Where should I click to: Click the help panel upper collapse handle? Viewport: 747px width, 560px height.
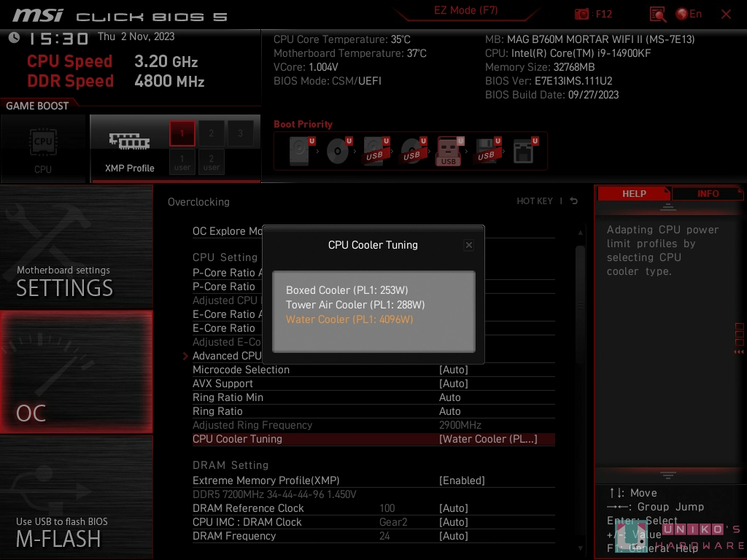pos(668,207)
